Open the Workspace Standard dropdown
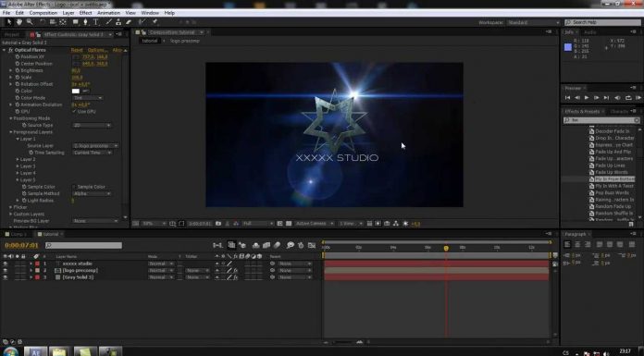The width and height of the screenshot is (644, 356). point(534,22)
